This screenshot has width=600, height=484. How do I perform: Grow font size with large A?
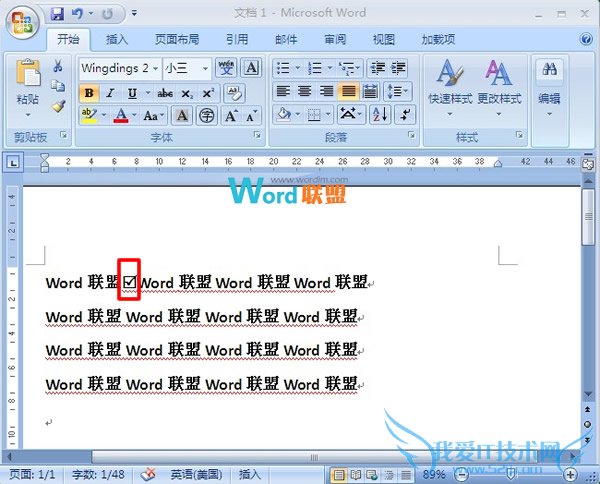(x=231, y=116)
